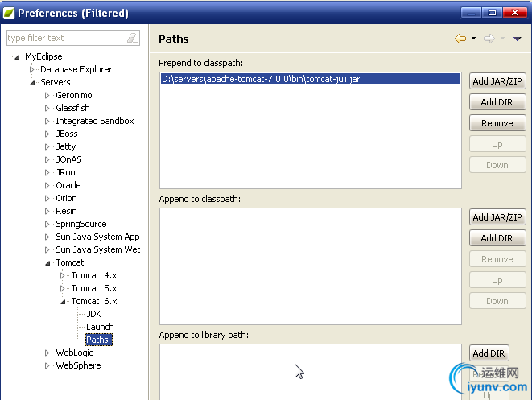
Task: Select the JDK item under Tomcat 6.x
Action: (93, 314)
